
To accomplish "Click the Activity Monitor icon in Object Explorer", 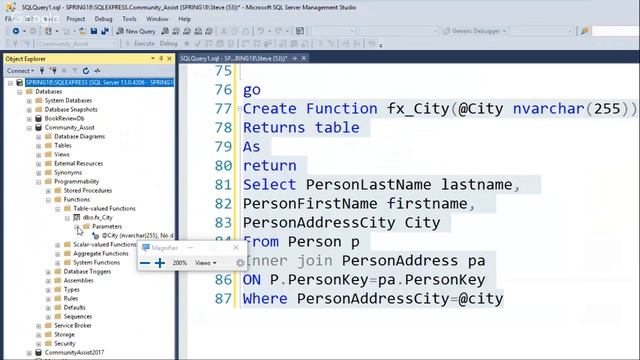I will [x=97, y=71].
